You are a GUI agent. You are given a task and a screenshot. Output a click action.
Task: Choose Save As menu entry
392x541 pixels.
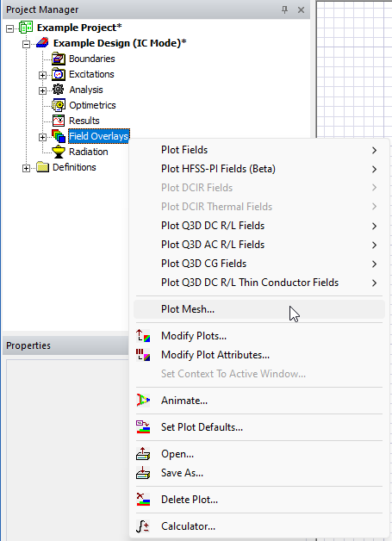pos(259,473)
